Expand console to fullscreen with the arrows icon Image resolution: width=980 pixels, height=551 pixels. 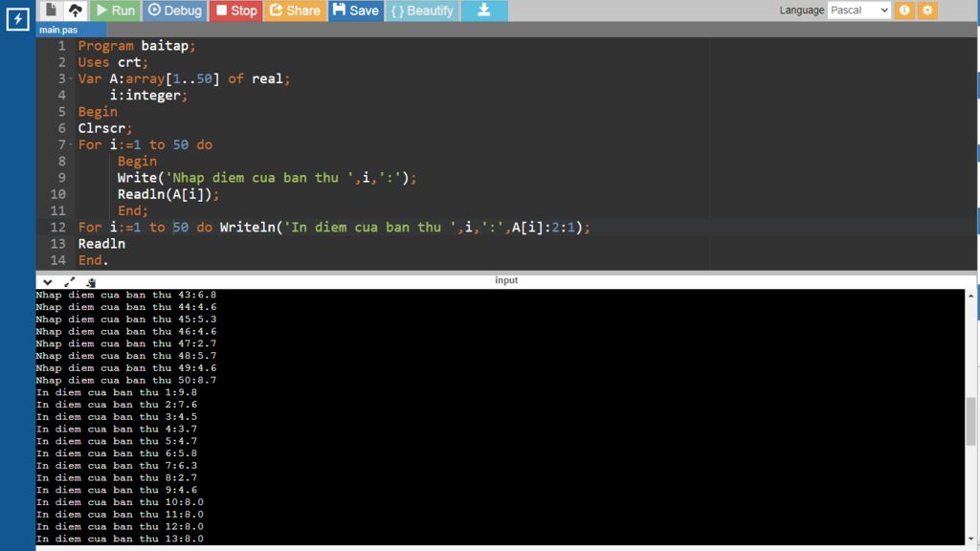[x=69, y=282]
